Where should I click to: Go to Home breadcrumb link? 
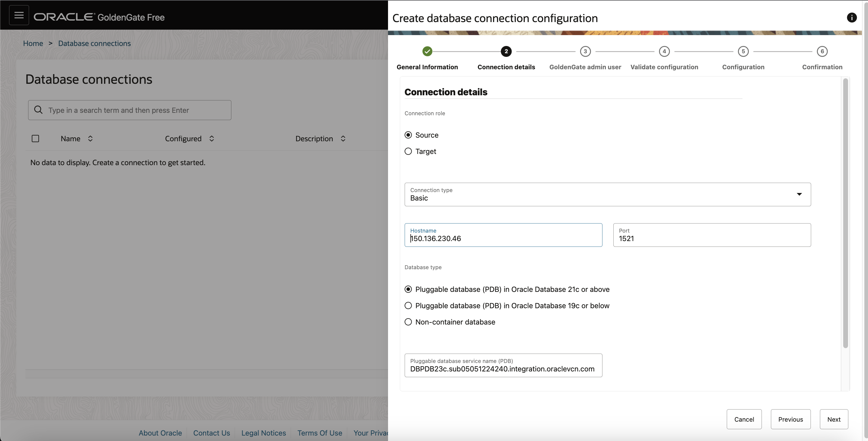pyautogui.click(x=33, y=44)
